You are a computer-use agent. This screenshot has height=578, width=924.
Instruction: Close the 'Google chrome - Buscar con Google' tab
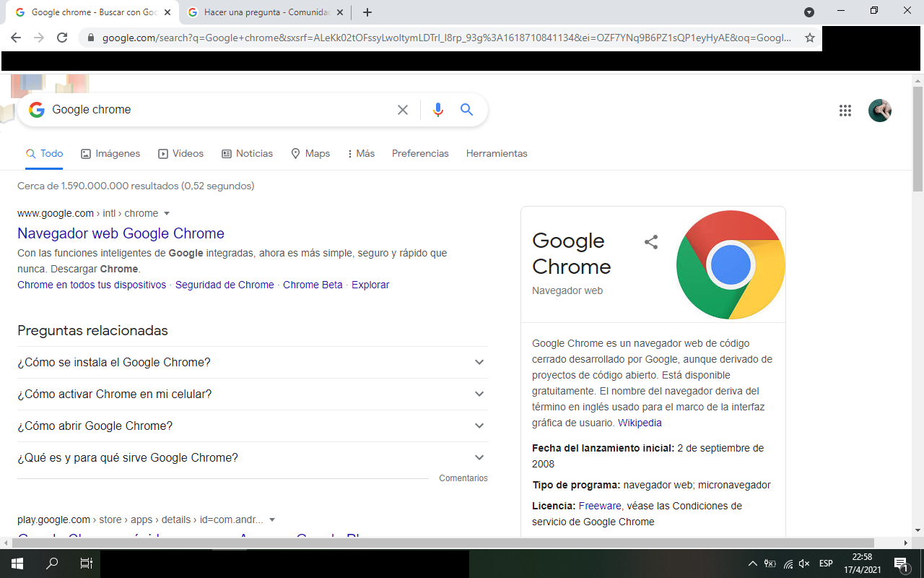[167, 12]
